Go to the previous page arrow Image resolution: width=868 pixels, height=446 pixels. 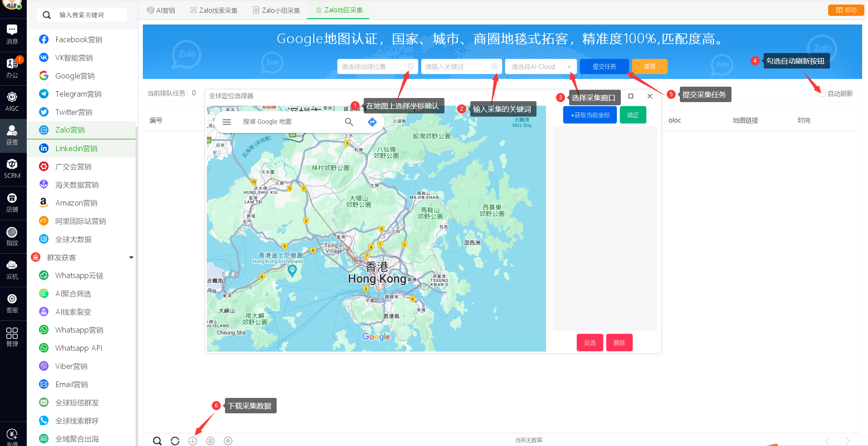pos(827,441)
